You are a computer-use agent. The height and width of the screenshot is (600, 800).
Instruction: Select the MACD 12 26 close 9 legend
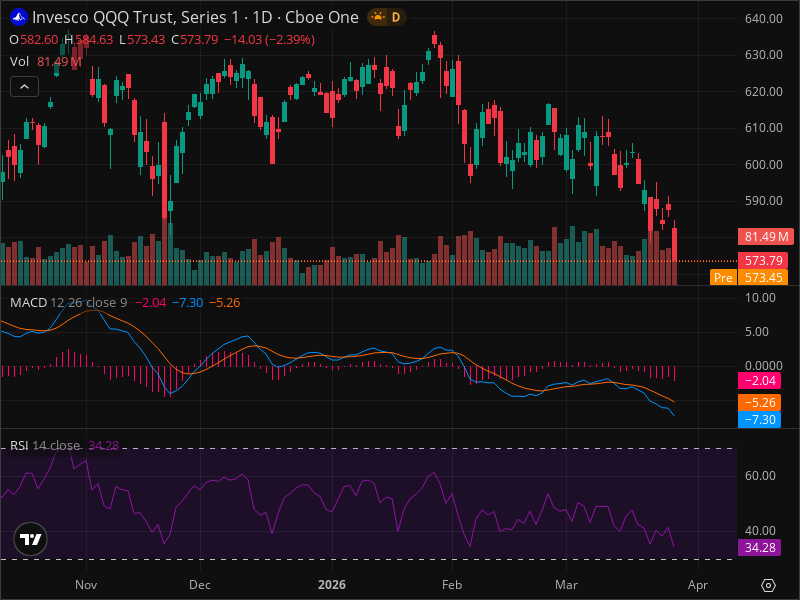pos(68,303)
